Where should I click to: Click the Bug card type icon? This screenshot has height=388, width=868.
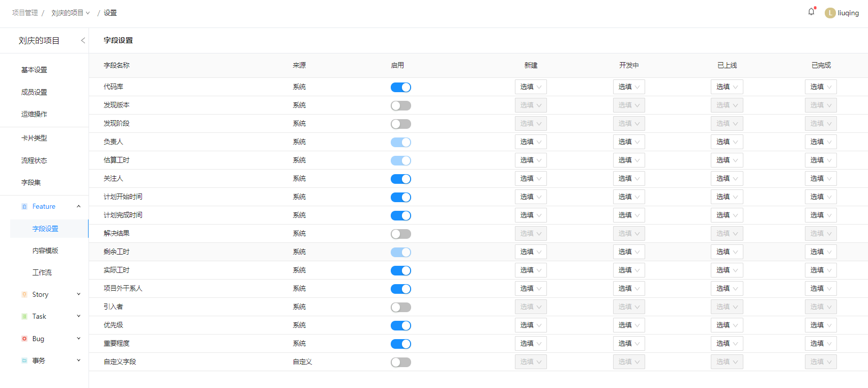click(24, 339)
